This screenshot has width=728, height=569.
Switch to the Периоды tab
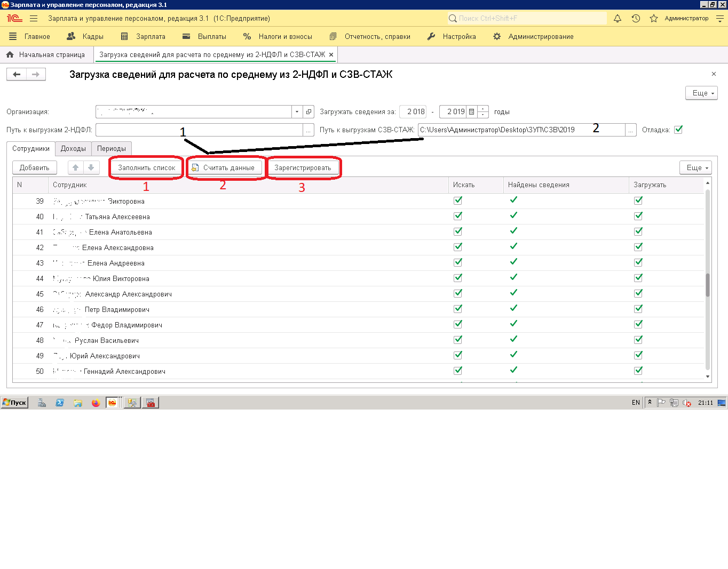112,149
